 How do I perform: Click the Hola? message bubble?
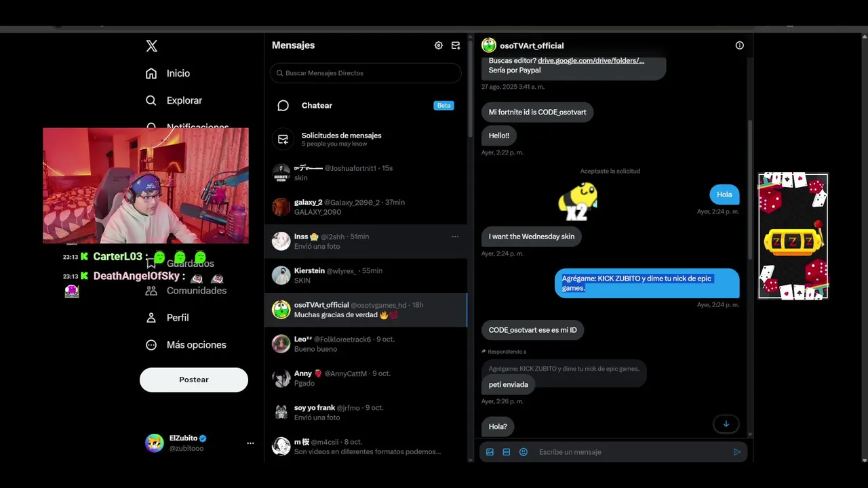(x=498, y=426)
